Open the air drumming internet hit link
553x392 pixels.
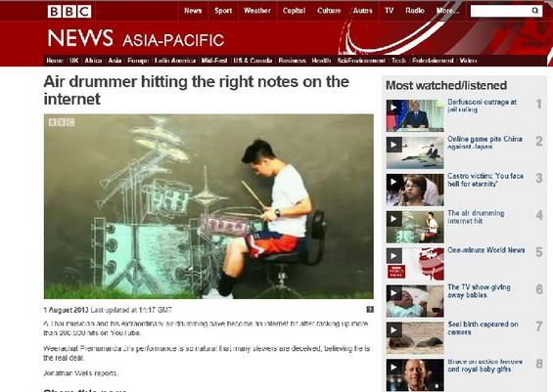[476, 217]
